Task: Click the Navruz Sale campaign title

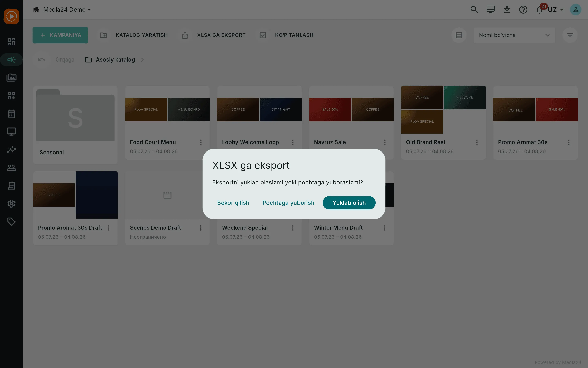Action: pos(330,142)
